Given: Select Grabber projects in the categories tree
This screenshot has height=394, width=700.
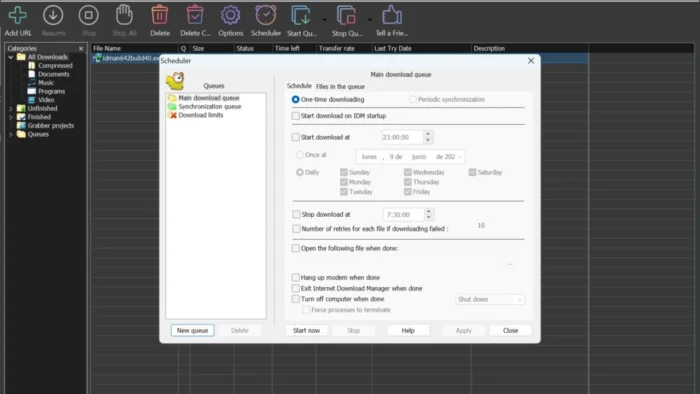Looking at the screenshot, I should [46, 126].
